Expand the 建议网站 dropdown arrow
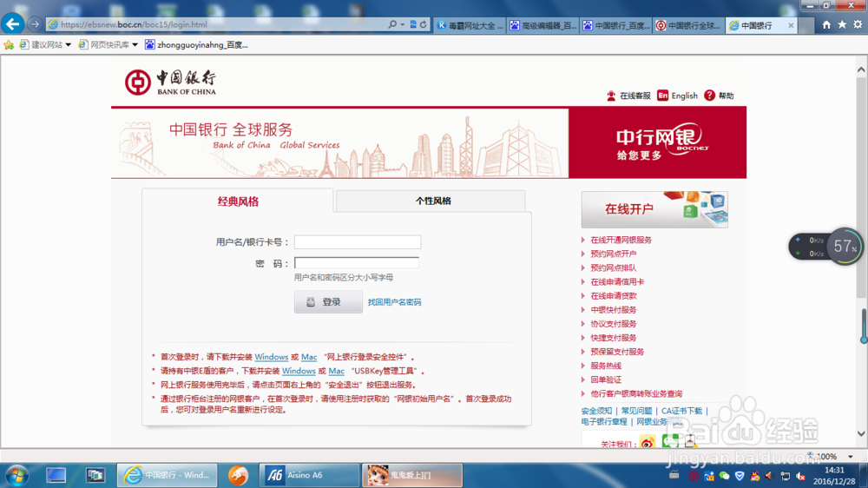 68,45
